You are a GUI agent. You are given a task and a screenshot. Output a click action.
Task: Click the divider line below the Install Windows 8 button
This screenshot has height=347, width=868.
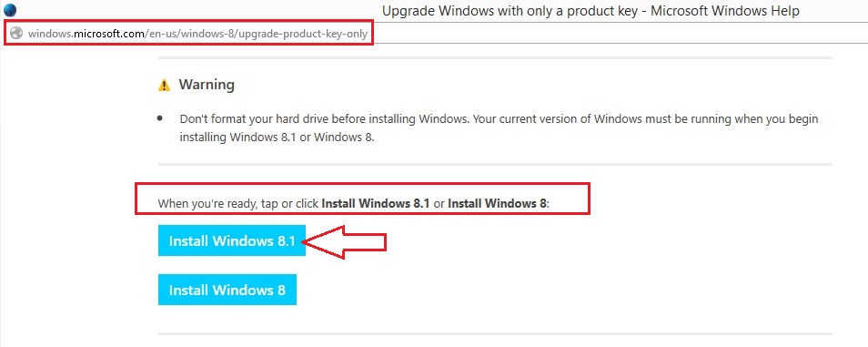(x=495, y=333)
